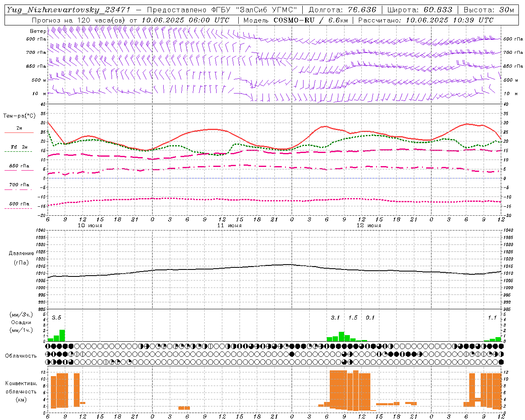Image resolution: width=525 pixels, height=420 pixels.
Task: Select the 3.5 precipitation total value
Action: tap(57, 318)
